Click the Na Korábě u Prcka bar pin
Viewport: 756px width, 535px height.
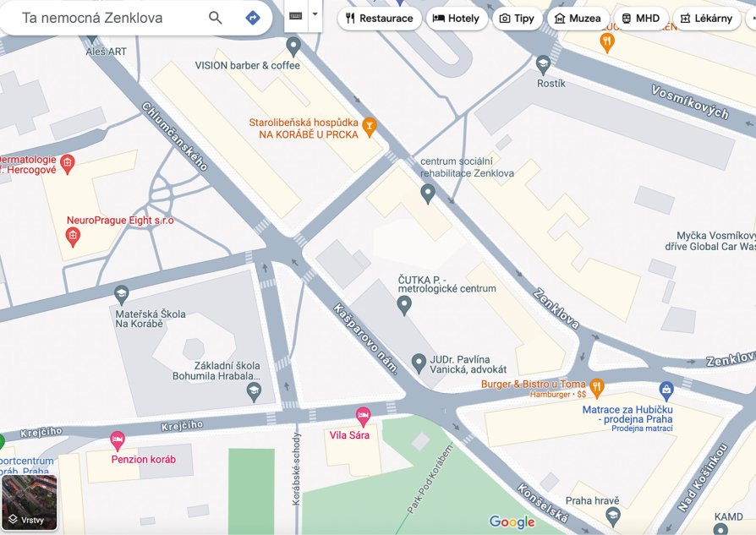point(369,128)
